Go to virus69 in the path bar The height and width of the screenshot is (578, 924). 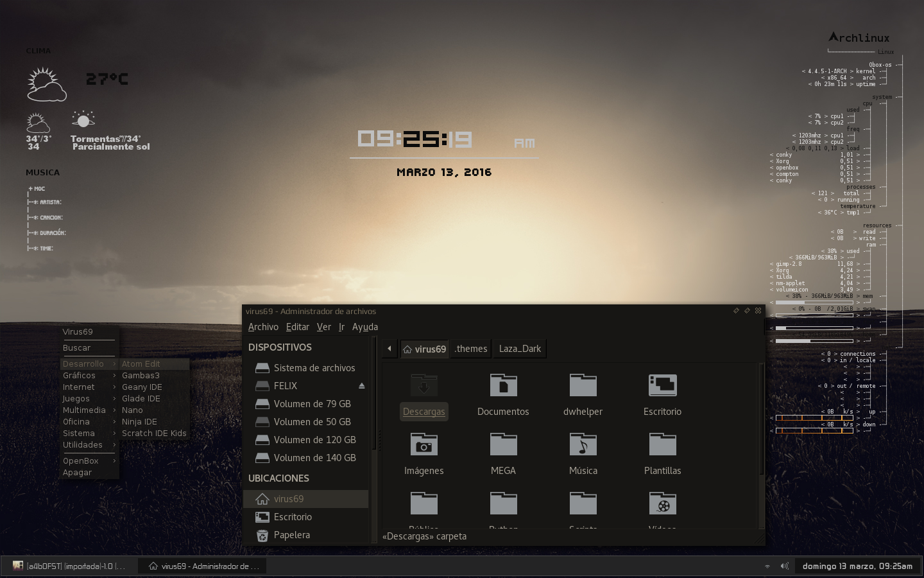click(x=424, y=349)
